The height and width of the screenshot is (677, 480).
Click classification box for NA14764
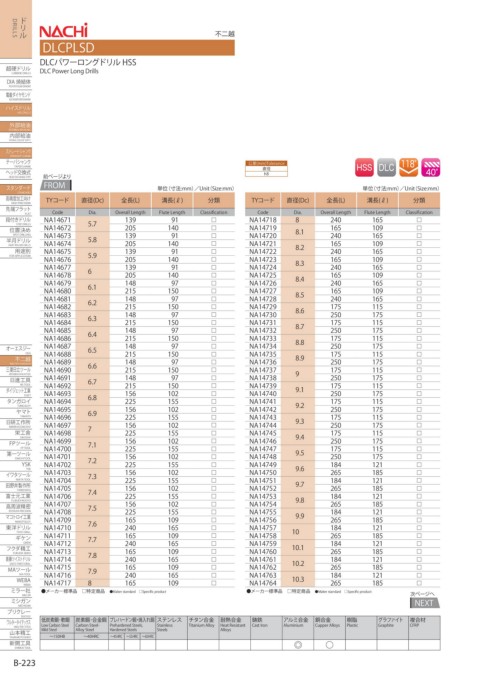click(419, 583)
